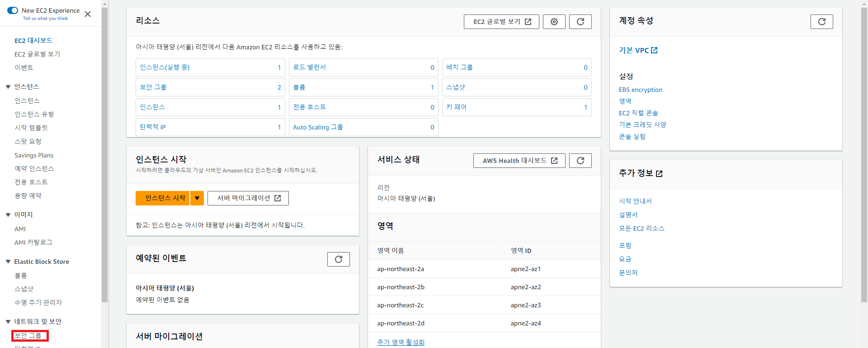868x348 pixels.
Task: Close the sidebar navigation with X
Action: [x=88, y=14]
